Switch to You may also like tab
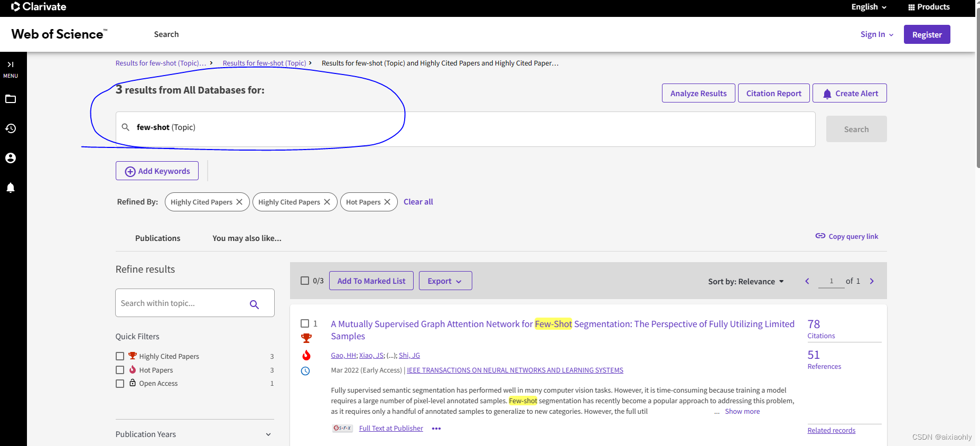 [247, 238]
